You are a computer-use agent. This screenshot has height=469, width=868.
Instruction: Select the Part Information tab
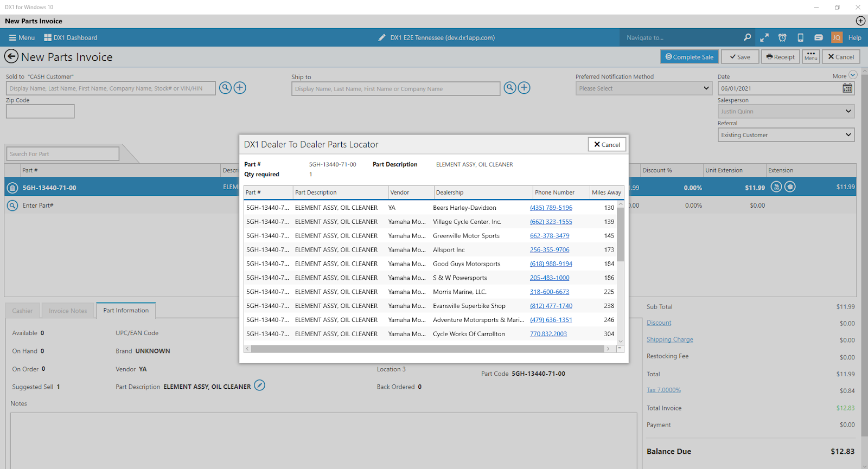126,310
